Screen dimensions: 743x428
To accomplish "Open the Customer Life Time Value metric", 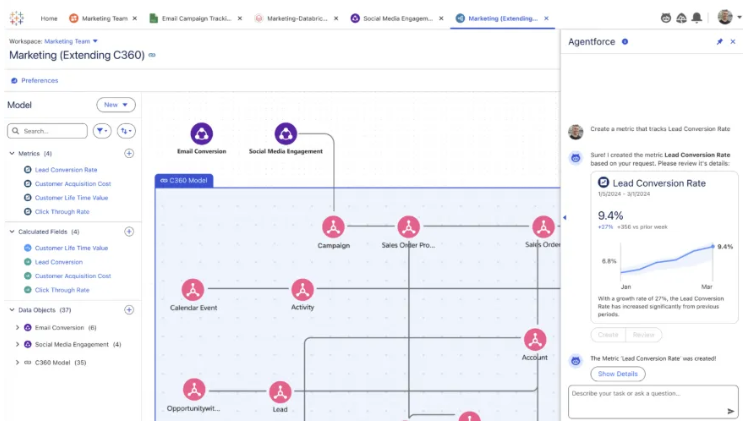I will coord(72,198).
